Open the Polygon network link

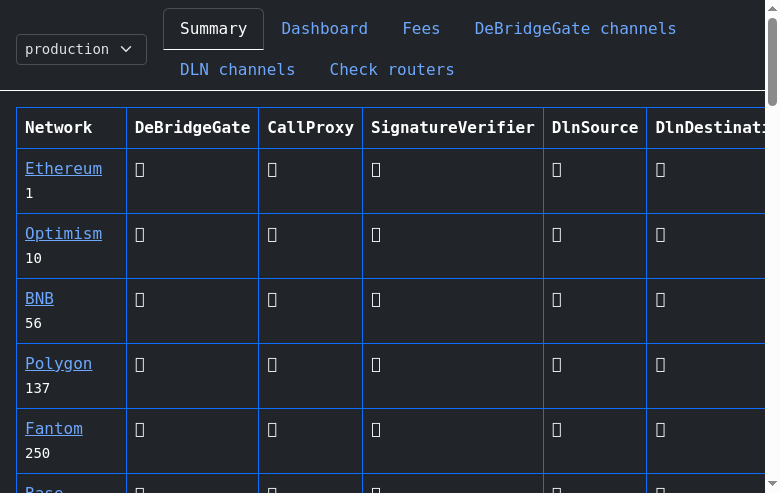tap(59, 364)
